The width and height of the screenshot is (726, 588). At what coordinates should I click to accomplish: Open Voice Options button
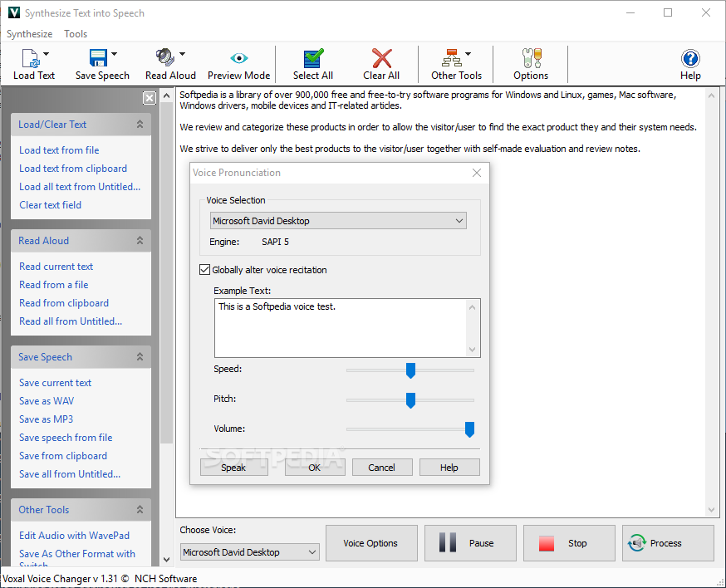(x=371, y=543)
